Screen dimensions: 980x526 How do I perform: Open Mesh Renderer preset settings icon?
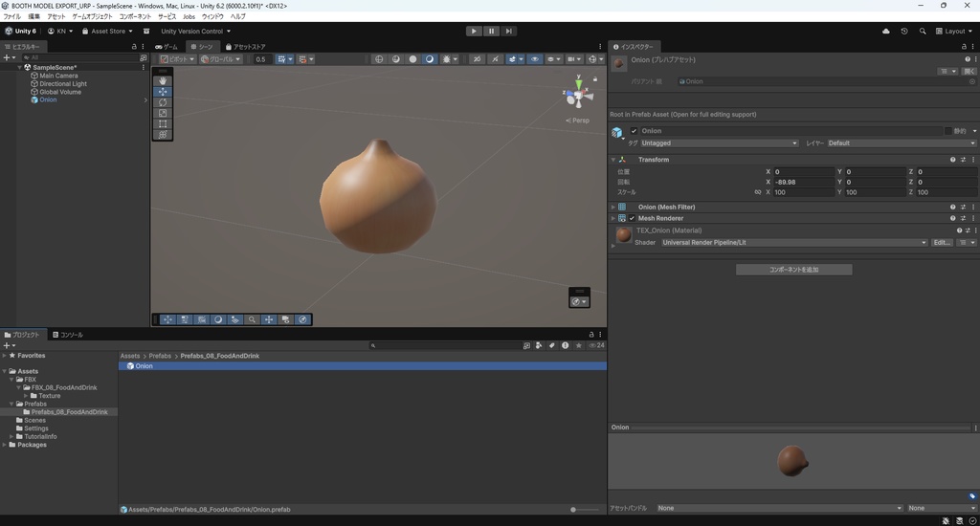point(963,219)
